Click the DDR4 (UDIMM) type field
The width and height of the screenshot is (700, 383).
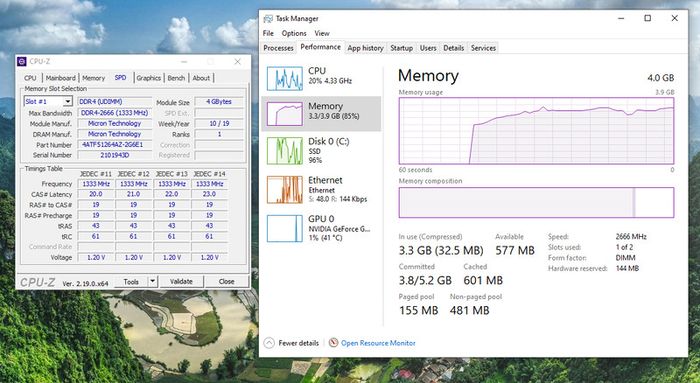(x=115, y=102)
